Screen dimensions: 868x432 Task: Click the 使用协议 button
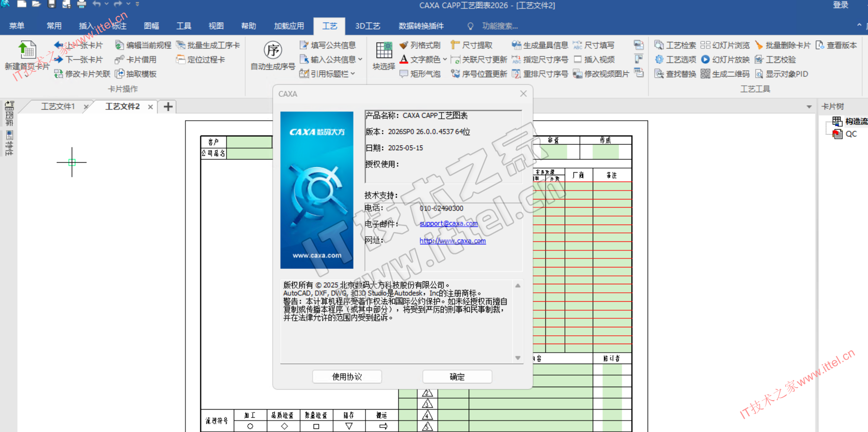(x=347, y=377)
